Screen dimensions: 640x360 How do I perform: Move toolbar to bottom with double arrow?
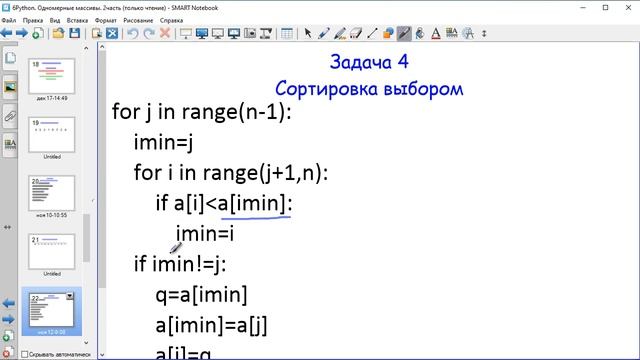click(x=484, y=33)
